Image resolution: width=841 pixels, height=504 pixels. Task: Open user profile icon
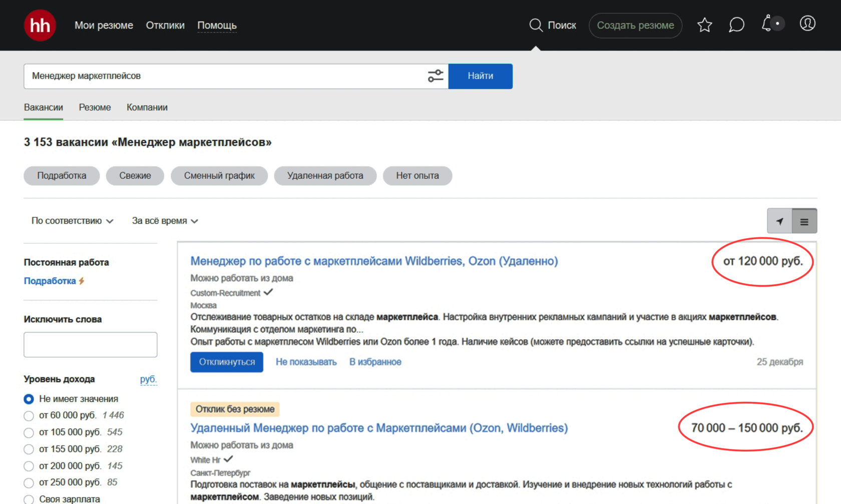tap(807, 24)
